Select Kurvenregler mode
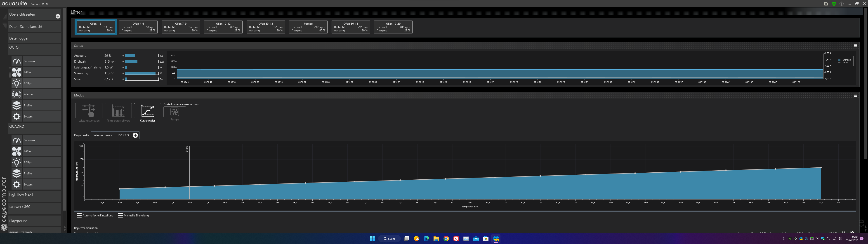Image resolution: width=868 pixels, height=244 pixels. pos(148,111)
